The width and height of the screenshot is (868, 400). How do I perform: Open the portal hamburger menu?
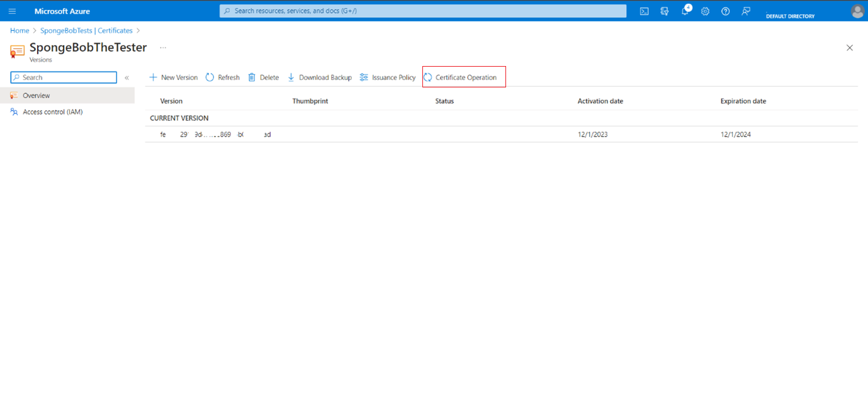12,11
